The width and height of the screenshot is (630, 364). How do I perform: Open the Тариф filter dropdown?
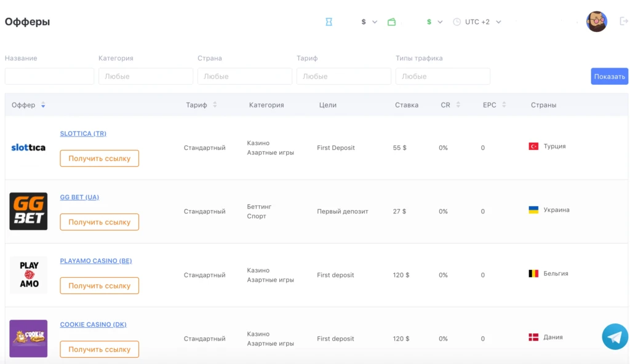(344, 76)
